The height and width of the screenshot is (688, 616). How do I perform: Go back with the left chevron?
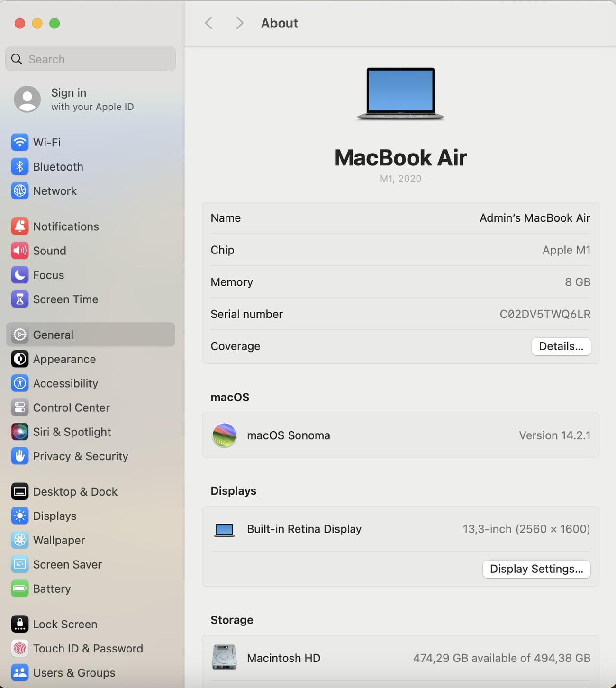[x=208, y=23]
